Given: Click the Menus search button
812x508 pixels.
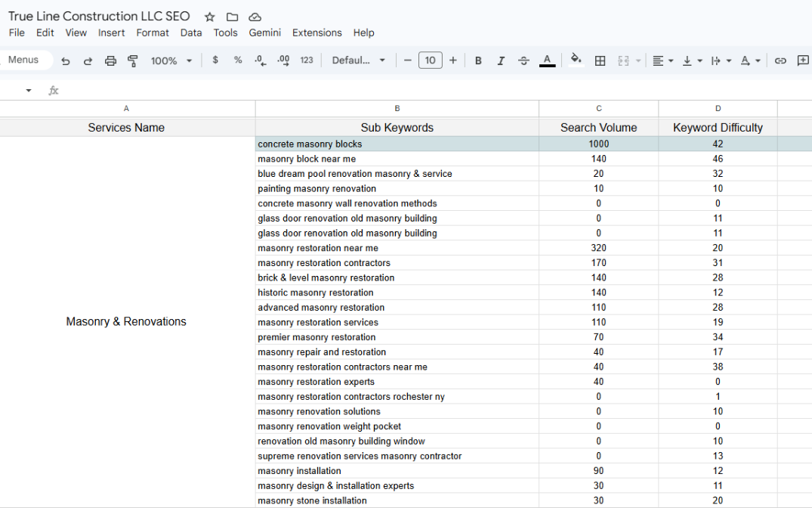Looking at the screenshot, I should coord(24,60).
